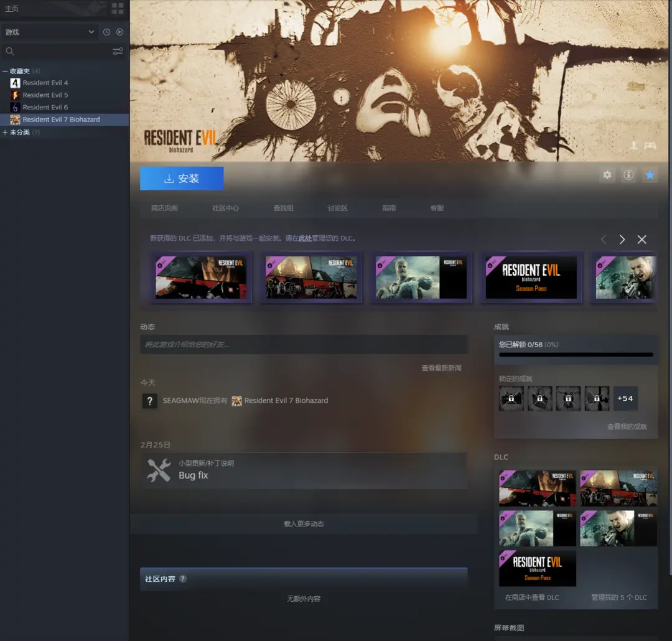Click the Resident Evil 5 game icon
The height and width of the screenshot is (641, 672).
tap(15, 95)
